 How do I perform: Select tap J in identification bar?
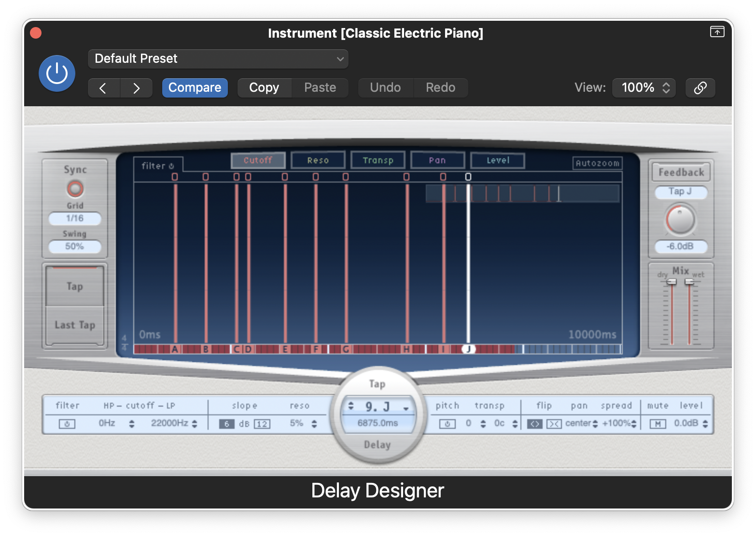pos(468,349)
